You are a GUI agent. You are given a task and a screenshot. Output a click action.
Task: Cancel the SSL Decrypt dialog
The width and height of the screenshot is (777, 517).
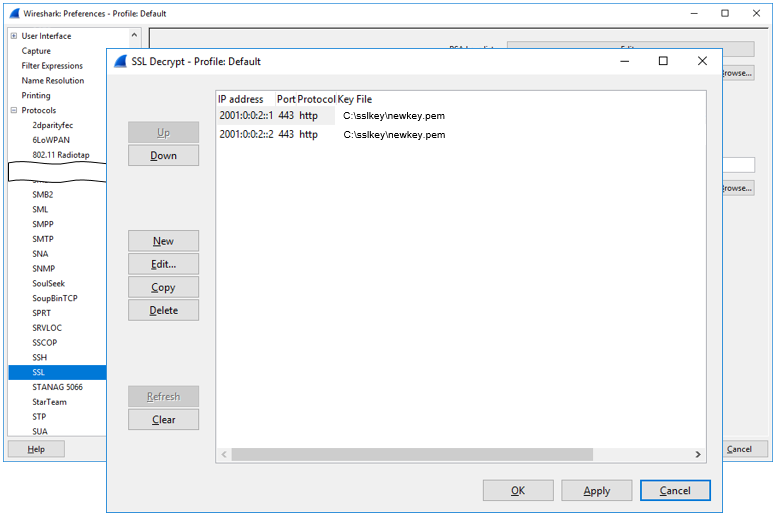tap(675, 490)
